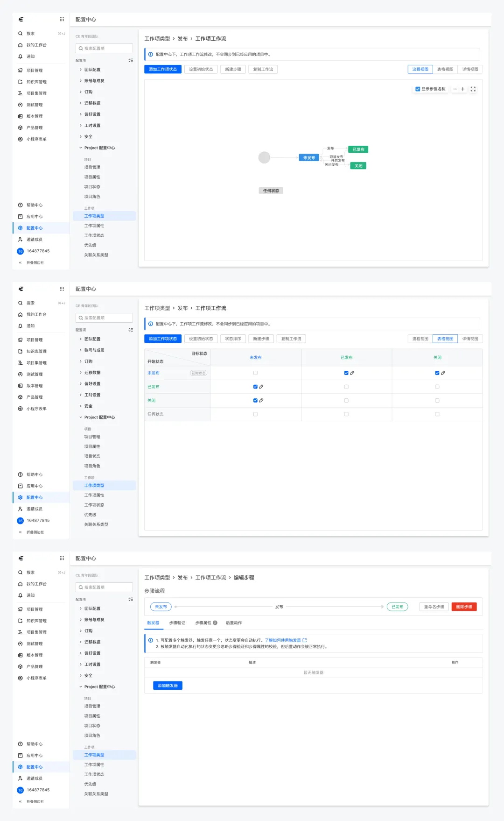The width and height of the screenshot is (504, 821).
Task: Click edit pencil for 未发布 to 已发布 transition
Action: click(352, 373)
